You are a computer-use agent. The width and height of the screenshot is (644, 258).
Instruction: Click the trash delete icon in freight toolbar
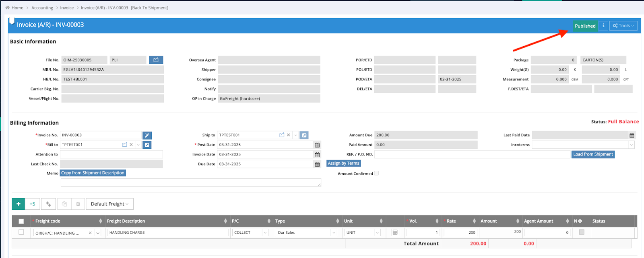(78, 204)
